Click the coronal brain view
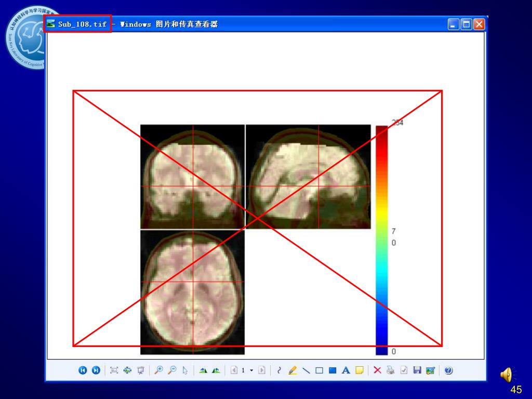The image size is (532, 399). pyautogui.click(x=192, y=177)
